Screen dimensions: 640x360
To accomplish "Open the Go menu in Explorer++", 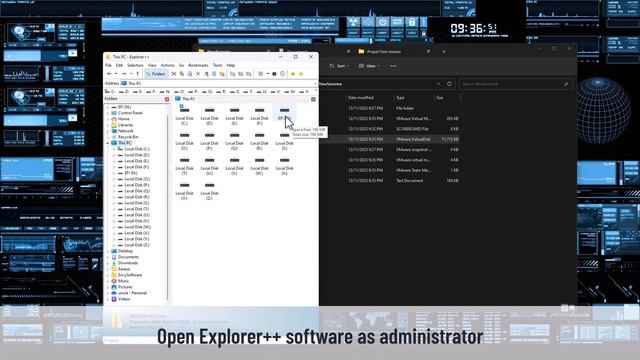I will click(181, 65).
